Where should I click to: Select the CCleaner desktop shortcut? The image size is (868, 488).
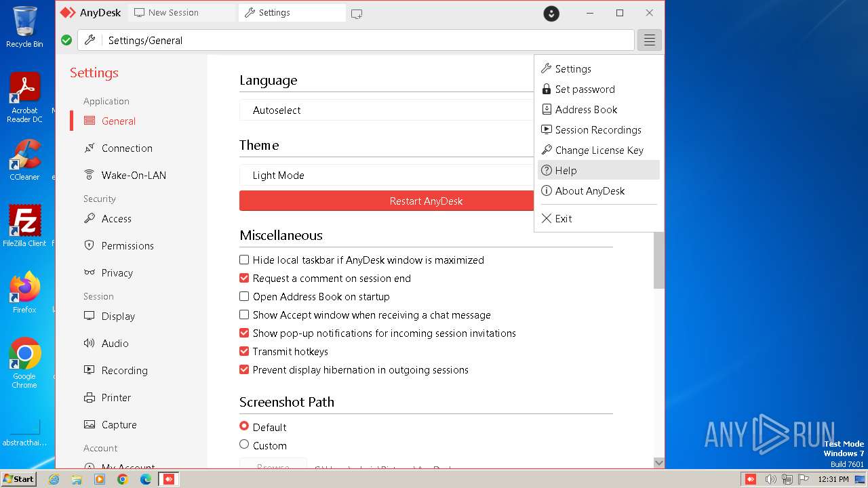click(24, 160)
